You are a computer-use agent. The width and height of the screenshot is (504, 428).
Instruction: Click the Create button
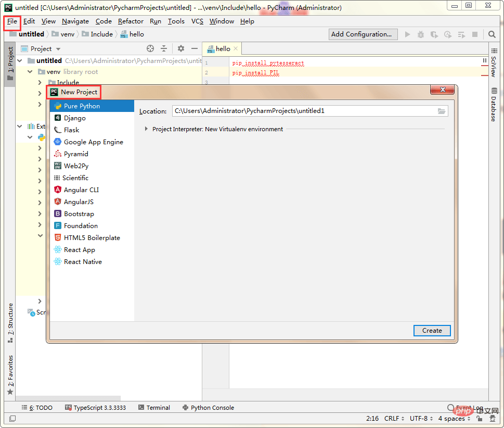(x=432, y=331)
